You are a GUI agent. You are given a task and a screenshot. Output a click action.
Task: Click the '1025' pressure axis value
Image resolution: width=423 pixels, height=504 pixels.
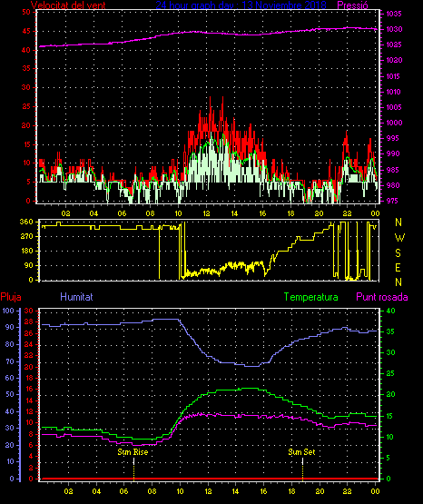394,44
